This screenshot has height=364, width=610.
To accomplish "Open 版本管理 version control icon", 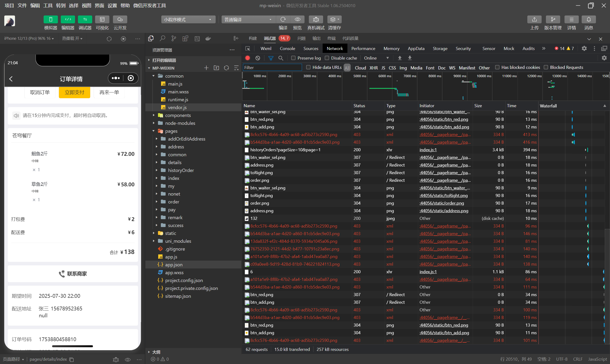I will 553,19.
